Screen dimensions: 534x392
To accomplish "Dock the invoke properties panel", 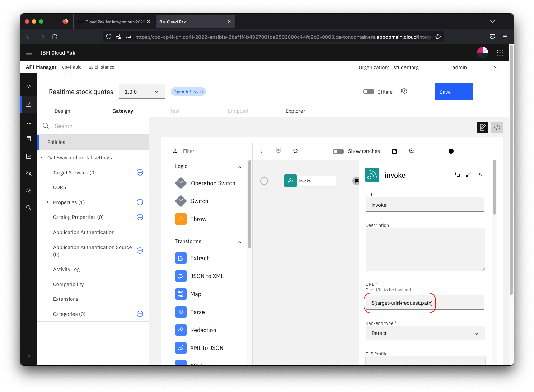I will (x=457, y=174).
